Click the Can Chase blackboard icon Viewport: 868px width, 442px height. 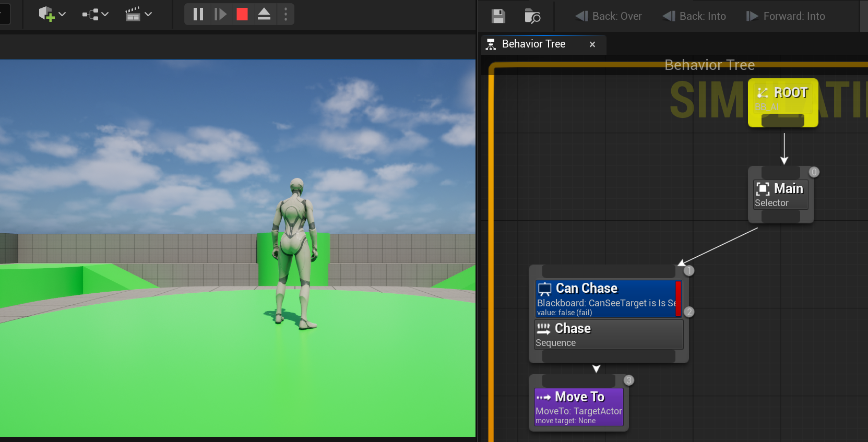tap(544, 289)
